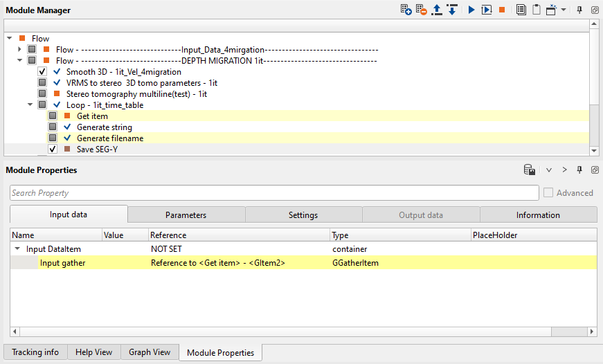Open the Graph View tab
The image size is (603, 364).
tap(150, 352)
